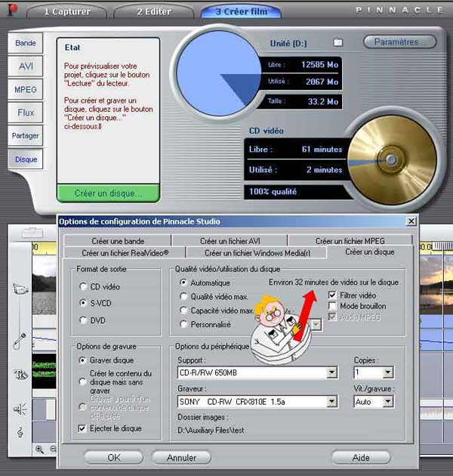Switch to Créer un fichier RealVideo tab
Screen dimensions: 453x476
(125, 252)
